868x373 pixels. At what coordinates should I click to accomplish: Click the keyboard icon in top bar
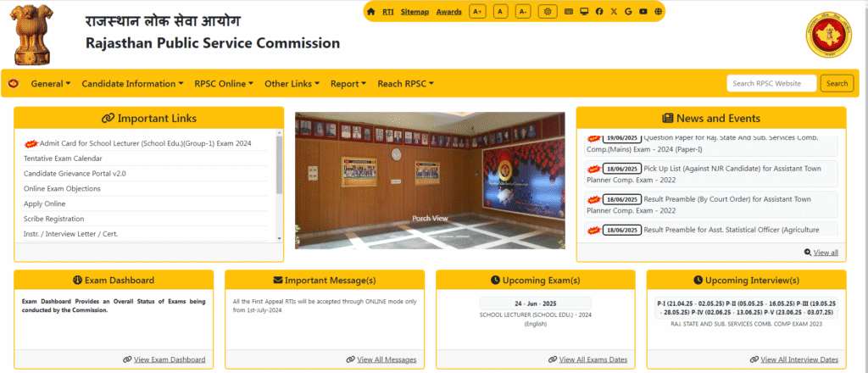[569, 12]
